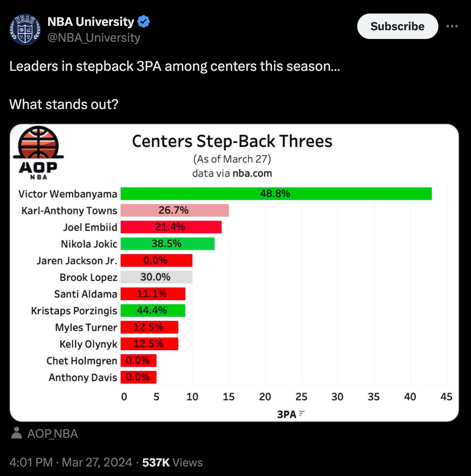Click Kristaps Porzingis' green 44.4% bar

click(152, 310)
